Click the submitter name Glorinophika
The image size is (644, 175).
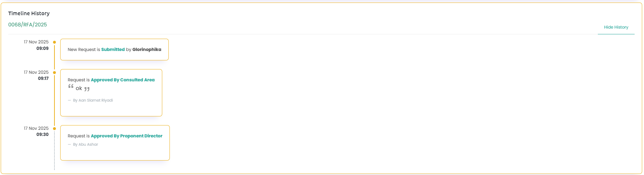pyautogui.click(x=147, y=50)
